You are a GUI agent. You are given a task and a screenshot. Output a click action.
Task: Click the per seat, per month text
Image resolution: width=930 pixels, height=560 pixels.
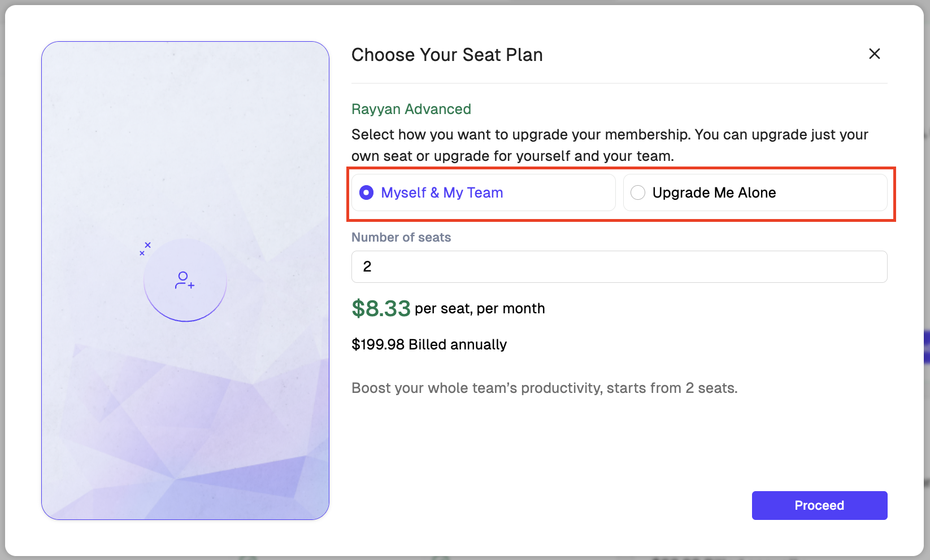[480, 309]
